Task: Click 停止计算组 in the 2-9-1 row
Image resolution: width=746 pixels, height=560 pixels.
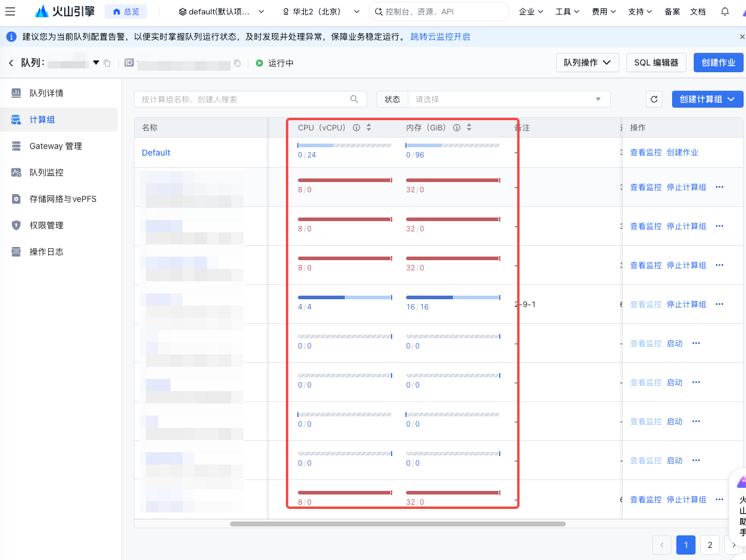Action: (x=687, y=304)
